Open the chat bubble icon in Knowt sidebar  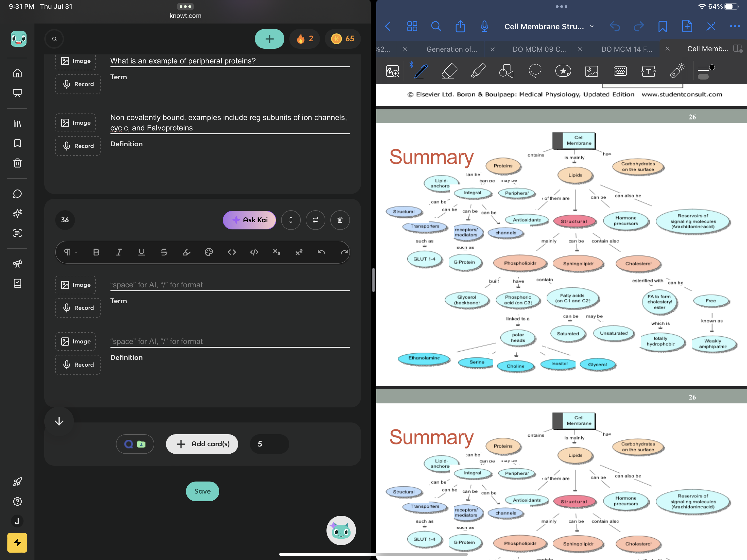pyautogui.click(x=17, y=194)
